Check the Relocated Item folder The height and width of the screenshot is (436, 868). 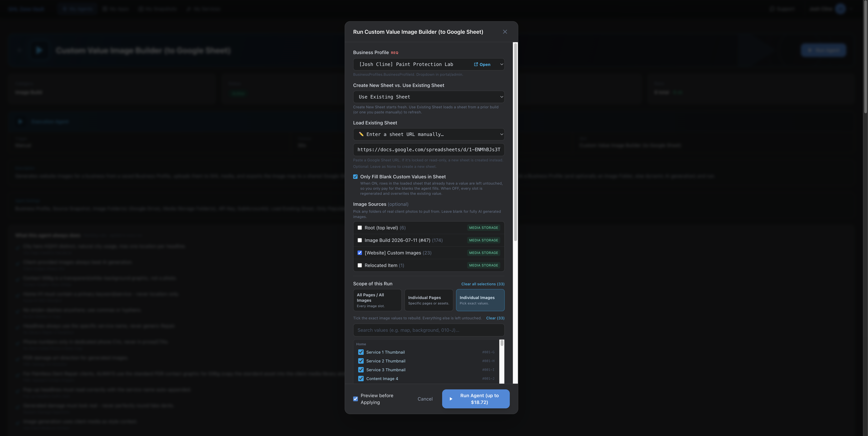tap(360, 265)
